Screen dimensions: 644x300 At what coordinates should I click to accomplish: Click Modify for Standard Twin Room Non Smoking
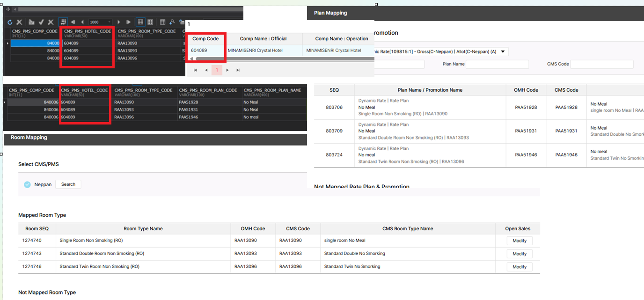click(519, 267)
